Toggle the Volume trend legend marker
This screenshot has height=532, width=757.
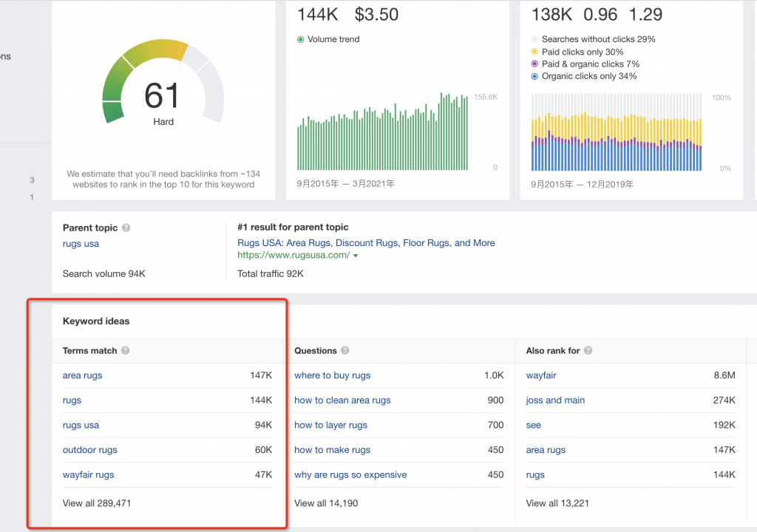pos(300,40)
